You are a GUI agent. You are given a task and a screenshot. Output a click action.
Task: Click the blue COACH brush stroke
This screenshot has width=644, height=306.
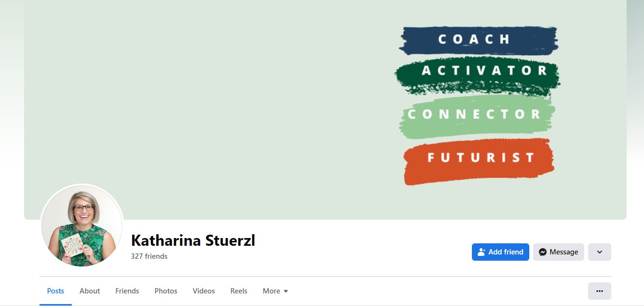tap(477, 40)
